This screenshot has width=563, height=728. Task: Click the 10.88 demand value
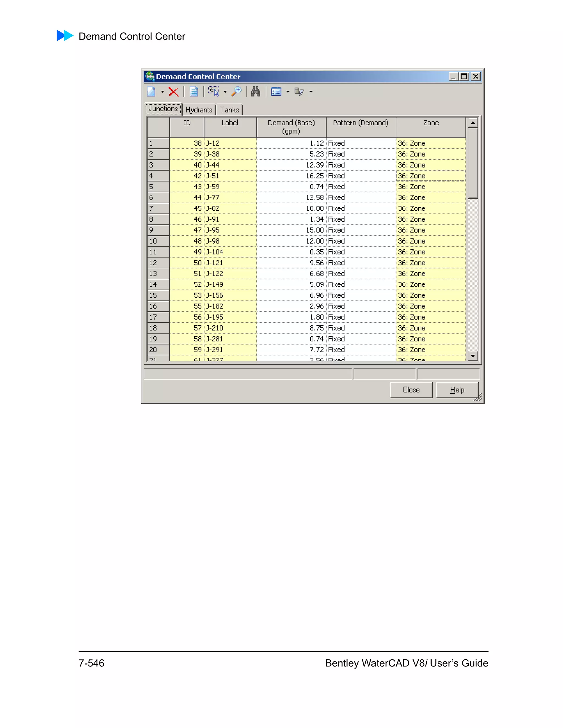[314, 208]
